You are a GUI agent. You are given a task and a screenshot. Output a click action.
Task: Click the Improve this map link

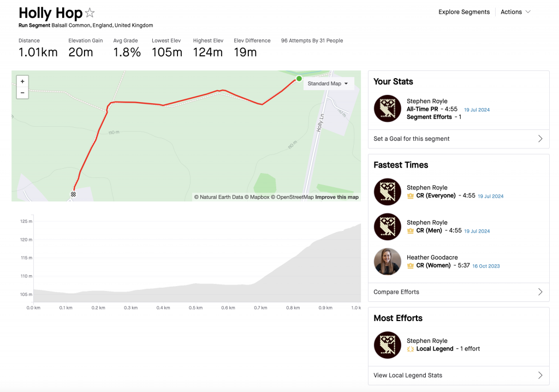[336, 197]
